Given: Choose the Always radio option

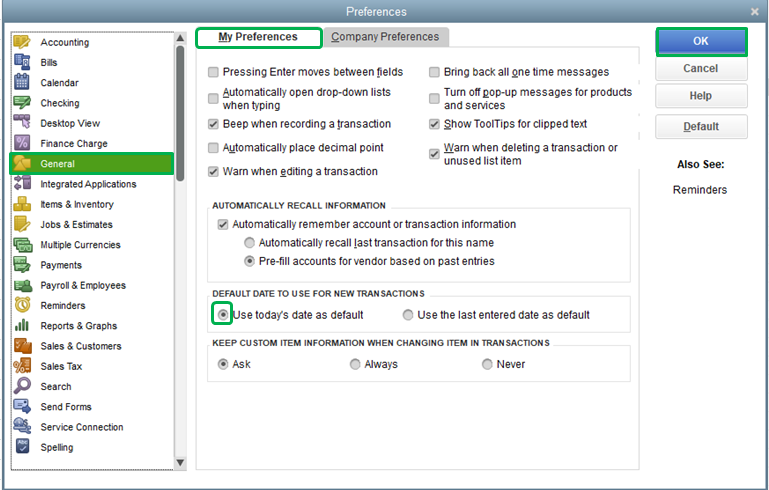Looking at the screenshot, I should [355, 364].
